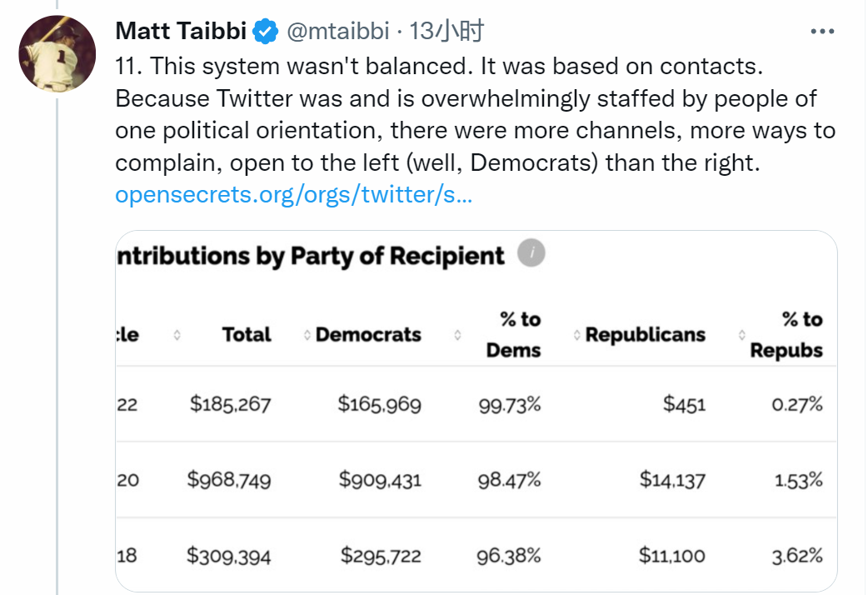Viewport: 868px width, 595px height.
Task: Click the 13小时 timestamp
Action: [x=447, y=32]
